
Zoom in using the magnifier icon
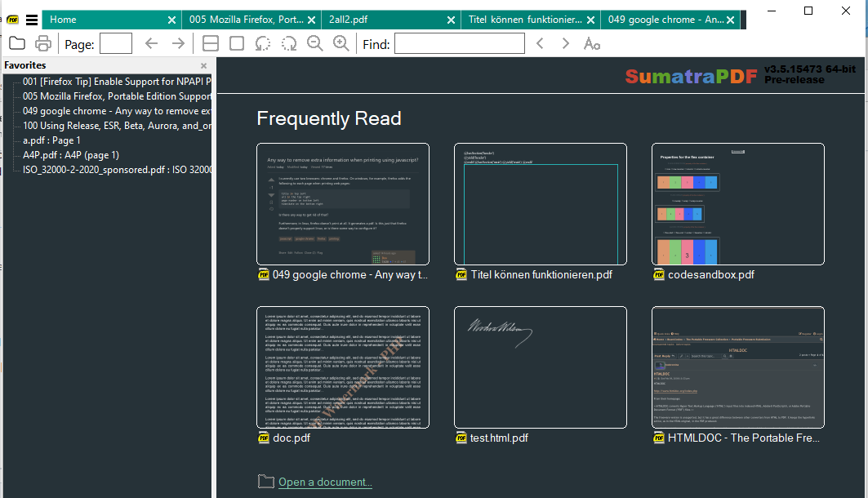[341, 43]
